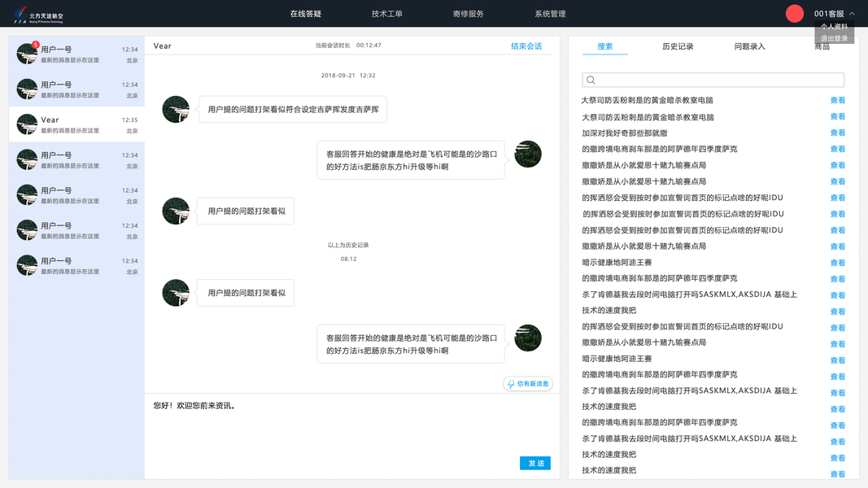Click the 2018-09-21 12:32 timestamp
The height and width of the screenshot is (488, 868).
(348, 76)
